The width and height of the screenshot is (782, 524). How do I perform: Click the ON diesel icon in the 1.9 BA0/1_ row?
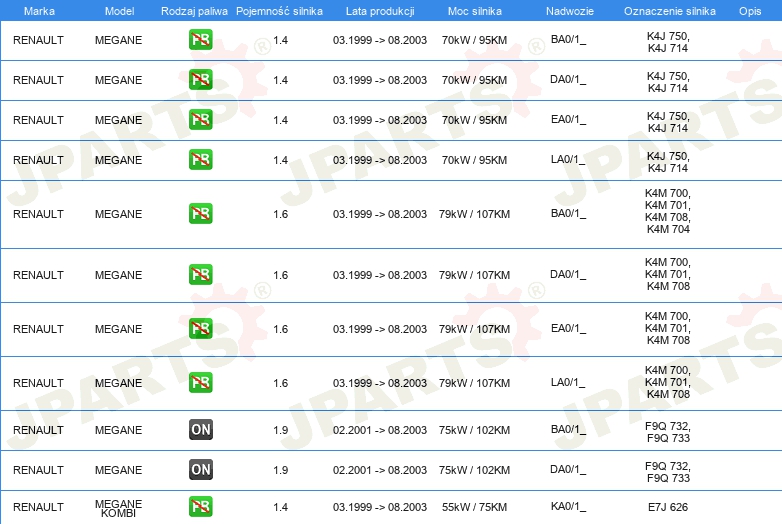click(201, 430)
